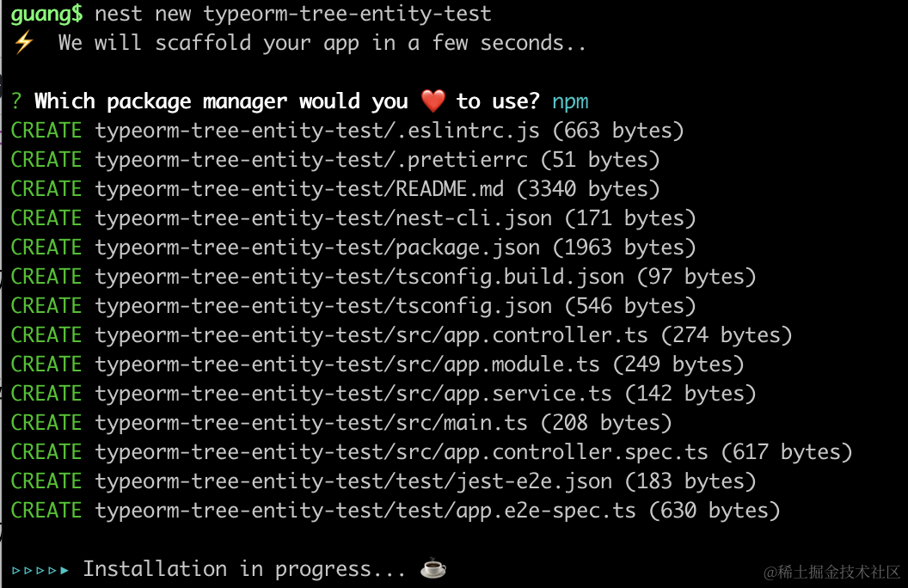This screenshot has height=588, width=908.
Task: Click the coffee cup emoji
Action: point(433,568)
